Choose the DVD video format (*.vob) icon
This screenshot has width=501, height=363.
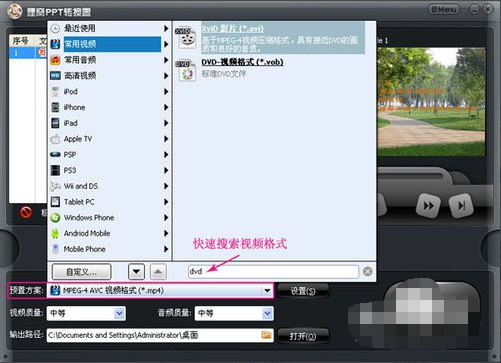[x=186, y=70]
